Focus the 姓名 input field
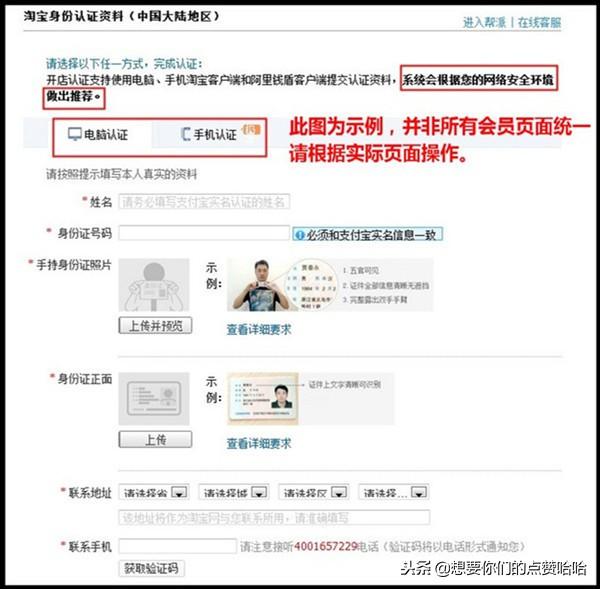 (204, 202)
